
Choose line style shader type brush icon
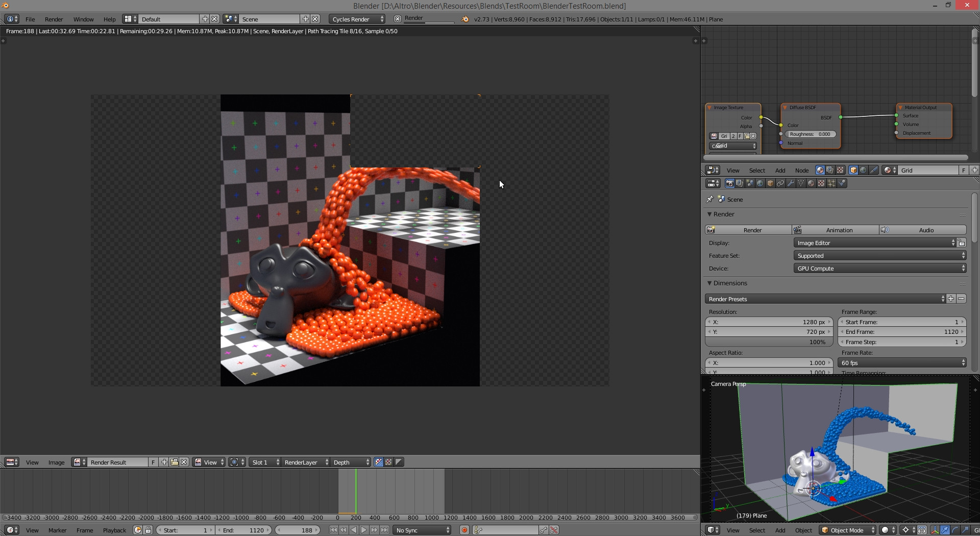point(873,170)
